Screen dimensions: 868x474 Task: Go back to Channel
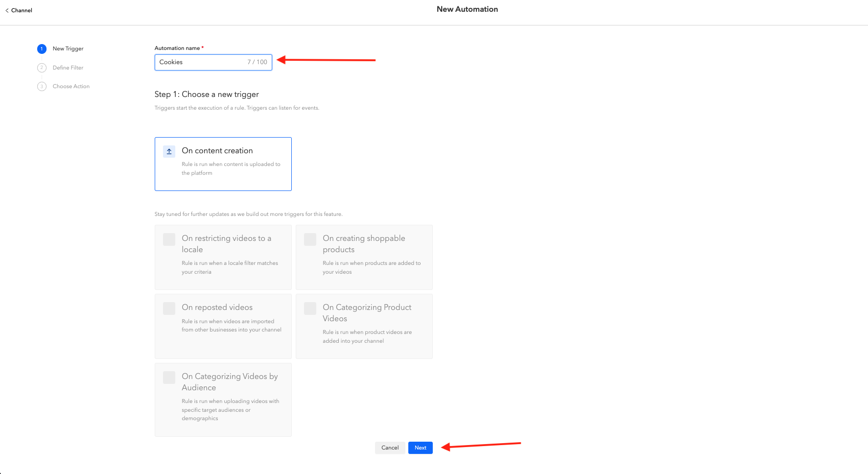[19, 10]
